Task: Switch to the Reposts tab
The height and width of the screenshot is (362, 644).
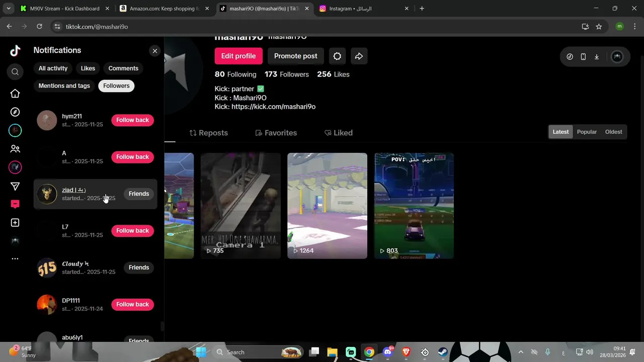Action: pos(208,133)
